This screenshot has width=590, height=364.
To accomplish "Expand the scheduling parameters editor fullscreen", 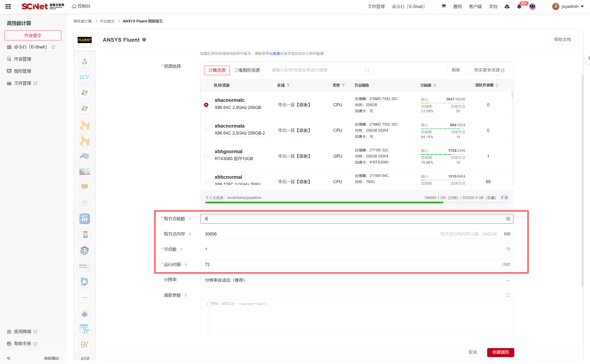I will [508, 295].
